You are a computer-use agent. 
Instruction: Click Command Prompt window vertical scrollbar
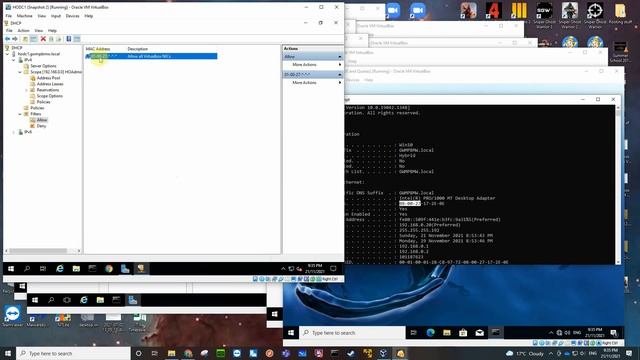pyautogui.click(x=618, y=184)
